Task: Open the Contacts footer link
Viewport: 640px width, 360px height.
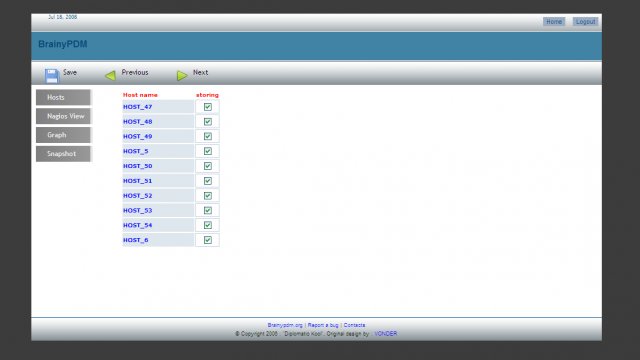Action: click(354, 325)
